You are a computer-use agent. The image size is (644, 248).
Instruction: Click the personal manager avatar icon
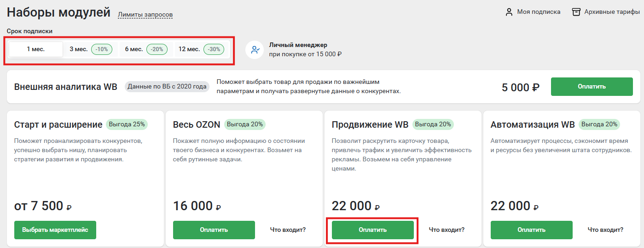[x=254, y=49]
